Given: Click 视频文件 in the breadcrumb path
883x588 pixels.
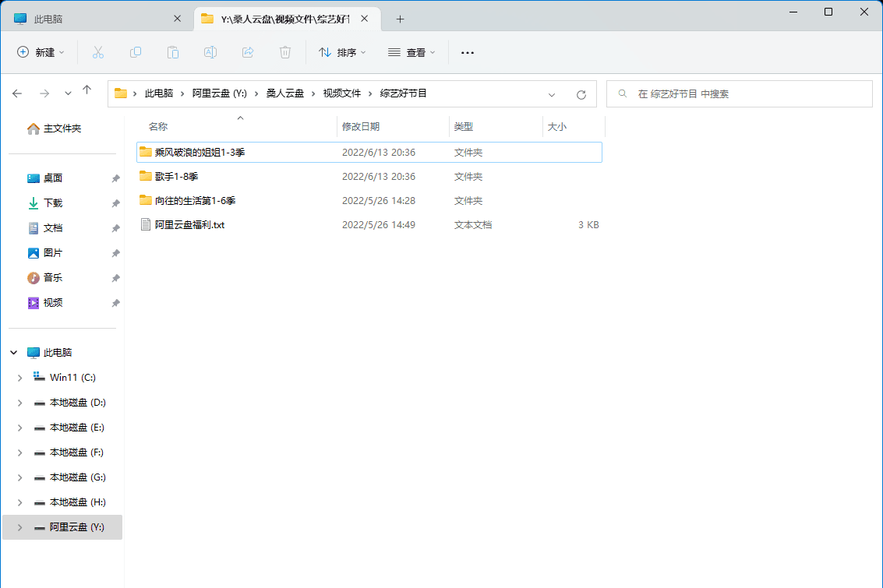Looking at the screenshot, I should coord(342,93).
